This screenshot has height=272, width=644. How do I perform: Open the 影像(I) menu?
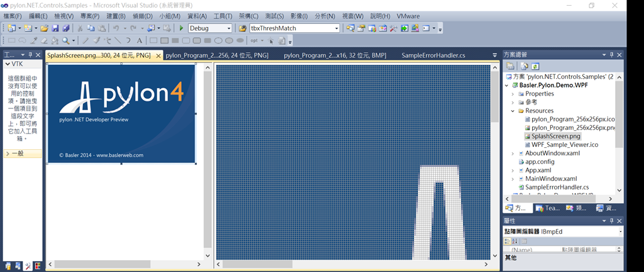tap(299, 16)
